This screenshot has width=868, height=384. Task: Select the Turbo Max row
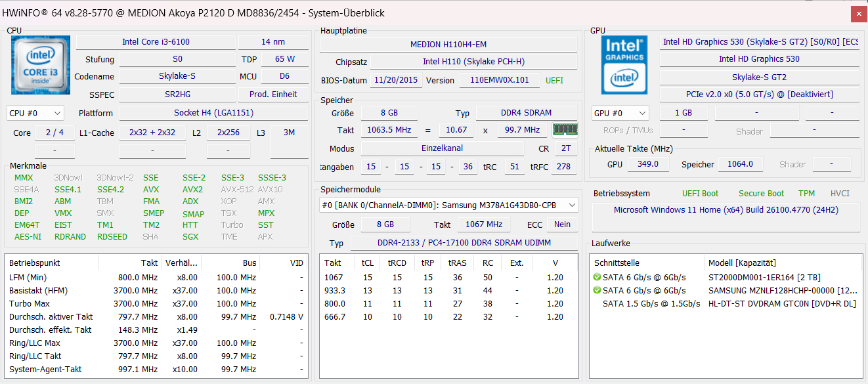(x=156, y=304)
